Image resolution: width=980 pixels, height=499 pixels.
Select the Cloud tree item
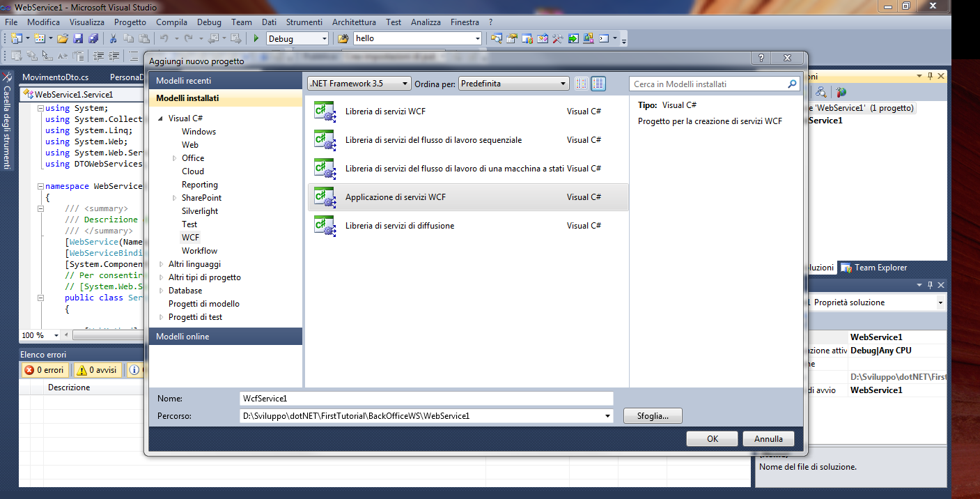coord(193,171)
